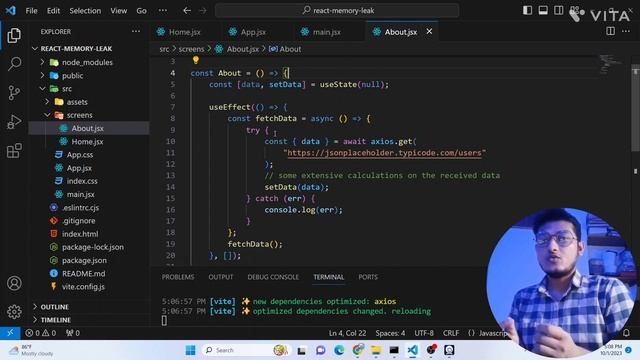Switch to the PORTS panel tab

tap(368, 277)
